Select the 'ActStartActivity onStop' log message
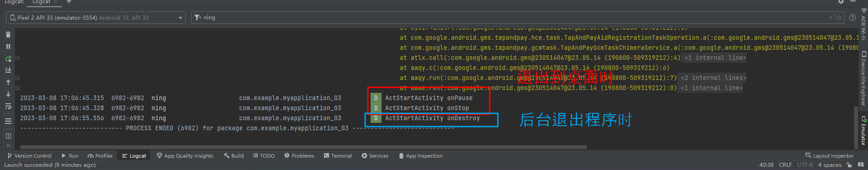 427,108
